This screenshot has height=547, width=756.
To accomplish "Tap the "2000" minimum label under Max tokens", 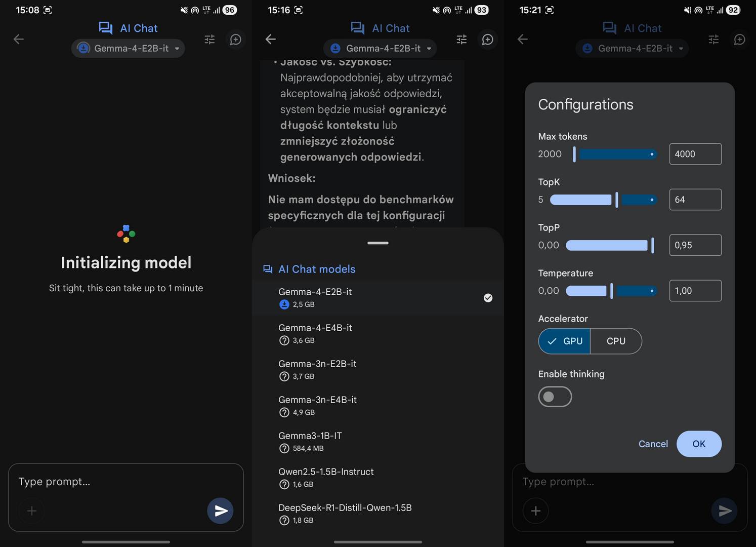I will (550, 154).
